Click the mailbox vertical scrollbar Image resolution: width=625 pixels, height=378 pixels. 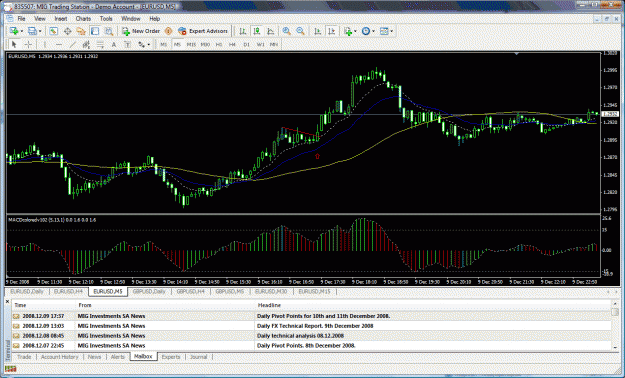[x=615, y=326]
